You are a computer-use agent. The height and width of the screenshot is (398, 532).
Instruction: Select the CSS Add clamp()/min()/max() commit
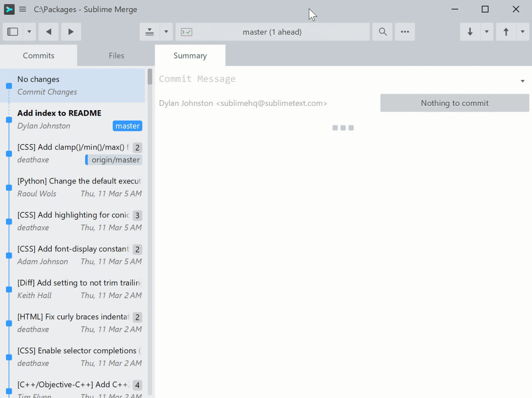tap(73, 153)
